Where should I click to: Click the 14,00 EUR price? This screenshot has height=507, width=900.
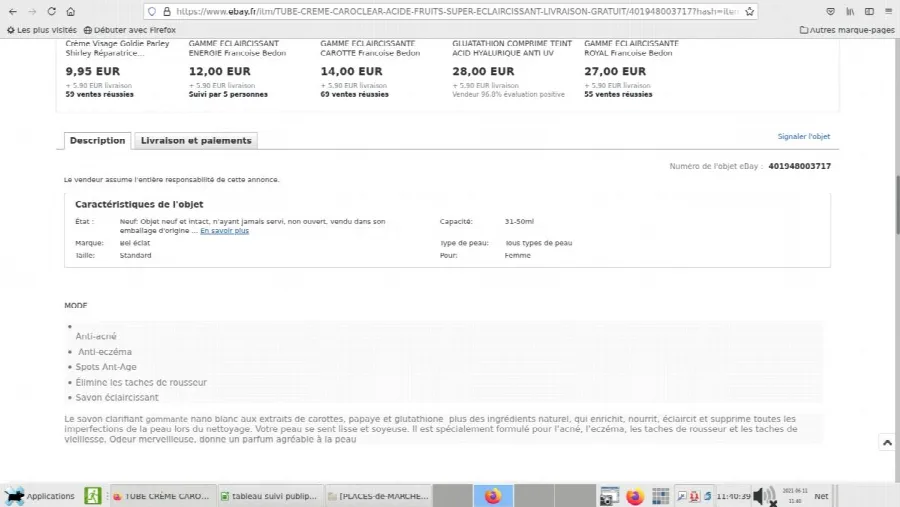(351, 71)
